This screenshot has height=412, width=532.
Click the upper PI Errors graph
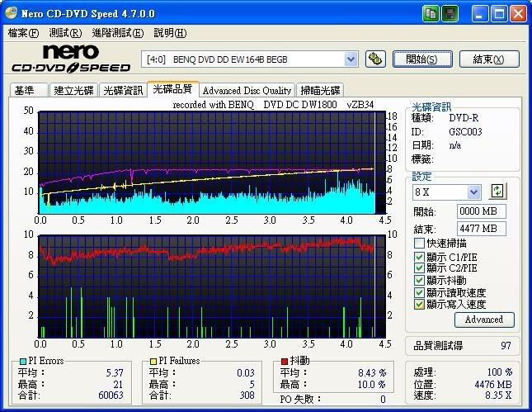click(212, 163)
